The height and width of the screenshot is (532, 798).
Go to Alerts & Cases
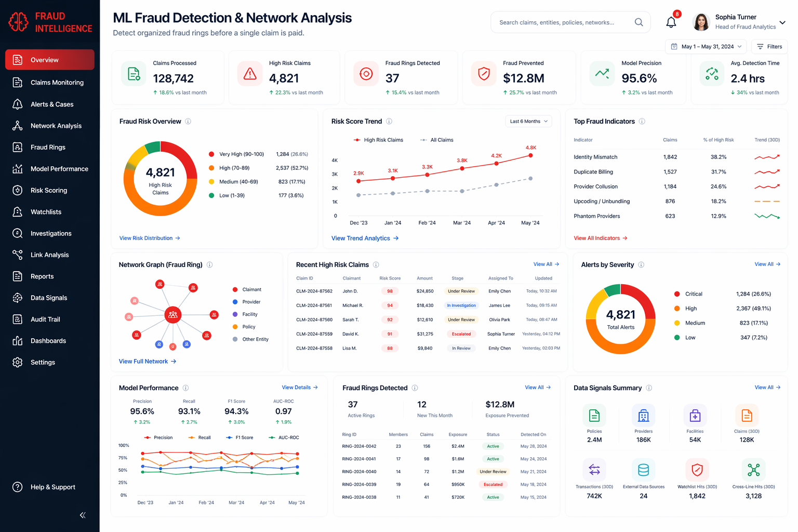coord(50,104)
